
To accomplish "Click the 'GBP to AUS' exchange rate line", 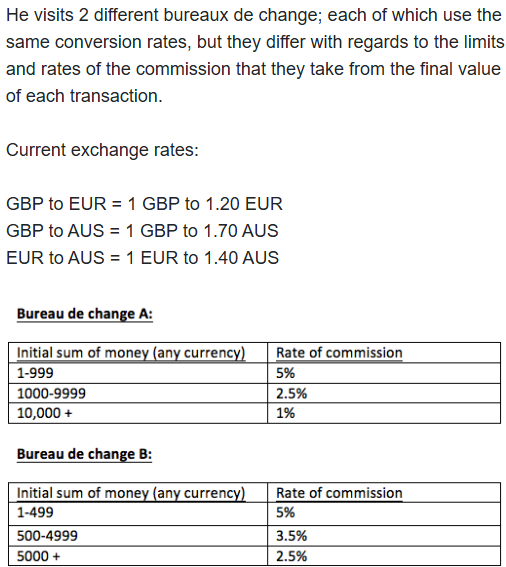I will click(x=142, y=231).
